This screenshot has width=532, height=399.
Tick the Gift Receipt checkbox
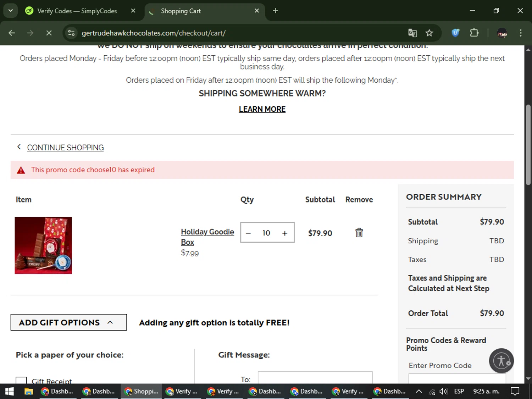pyautogui.click(x=21, y=381)
